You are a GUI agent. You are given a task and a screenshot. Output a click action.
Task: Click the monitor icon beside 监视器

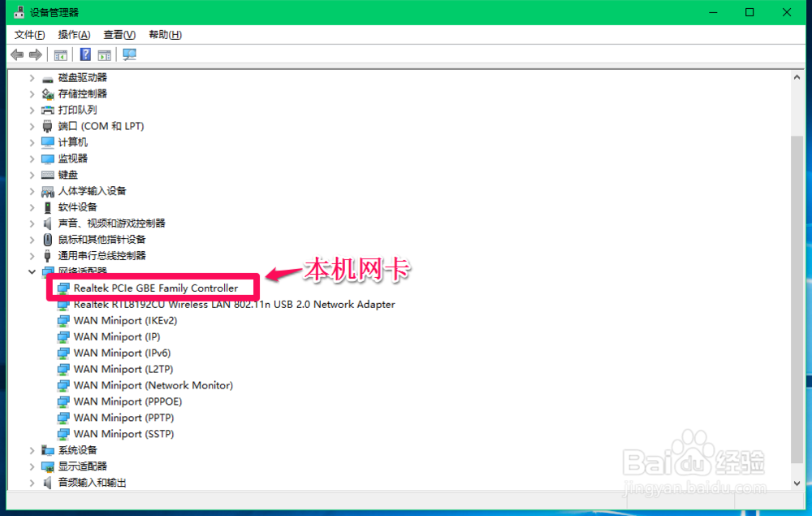pos(48,158)
